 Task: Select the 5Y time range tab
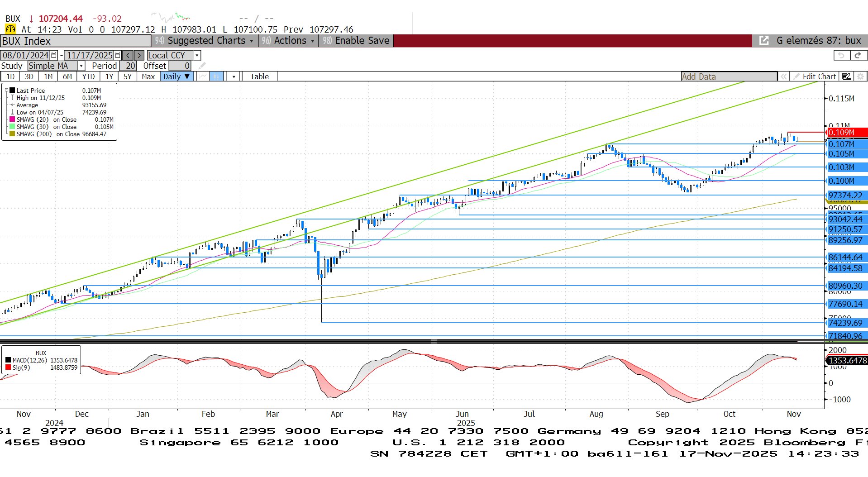point(128,76)
